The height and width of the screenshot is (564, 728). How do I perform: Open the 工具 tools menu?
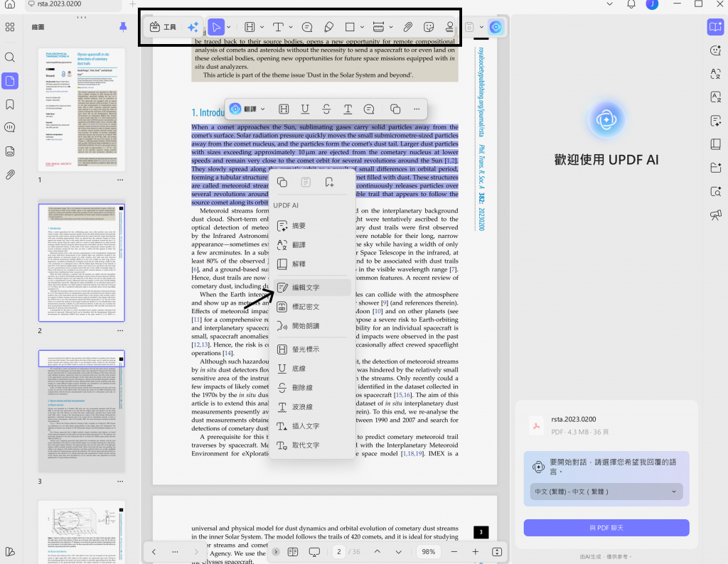point(163,27)
